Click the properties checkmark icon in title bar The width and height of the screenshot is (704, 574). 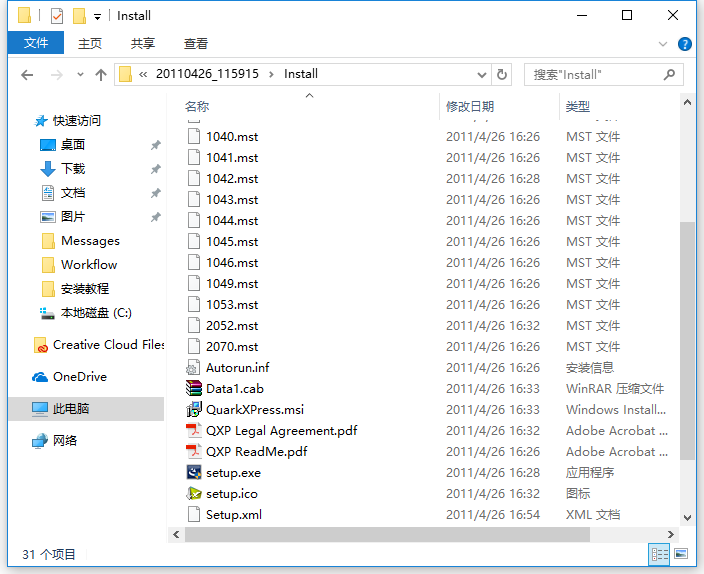pyautogui.click(x=57, y=16)
